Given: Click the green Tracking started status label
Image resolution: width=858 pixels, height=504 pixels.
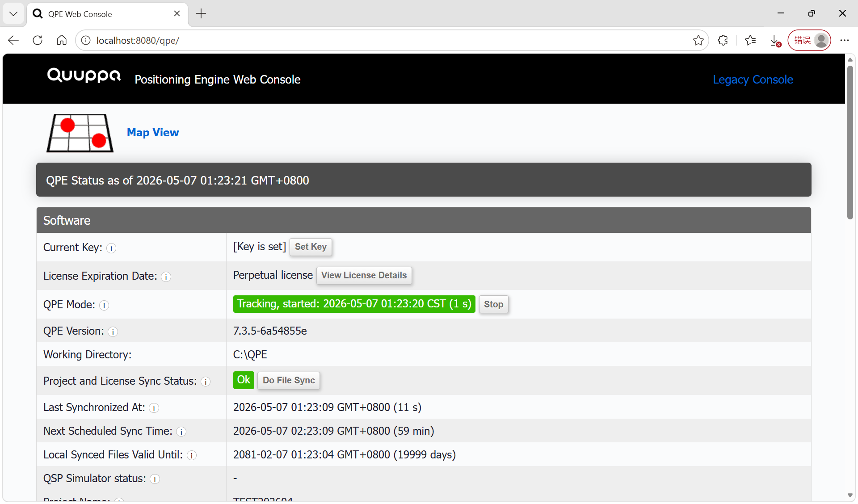Looking at the screenshot, I should point(354,304).
